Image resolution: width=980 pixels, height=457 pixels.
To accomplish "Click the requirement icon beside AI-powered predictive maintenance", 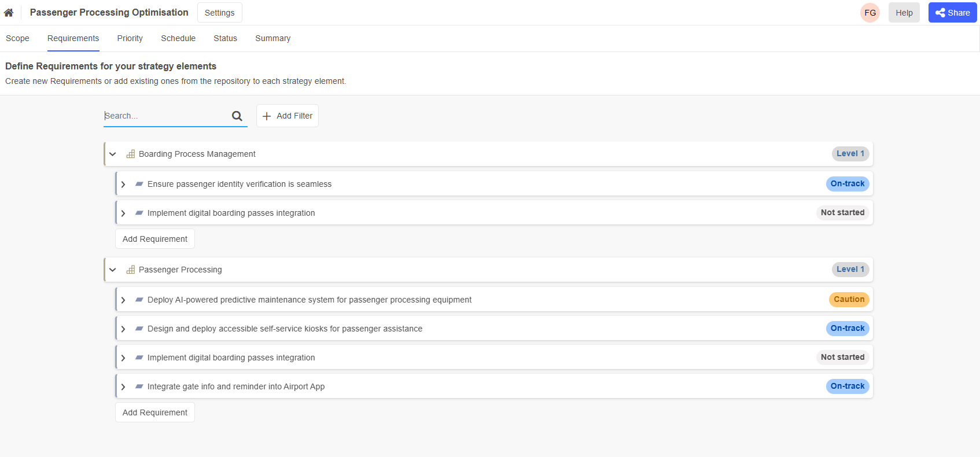I will click(139, 300).
